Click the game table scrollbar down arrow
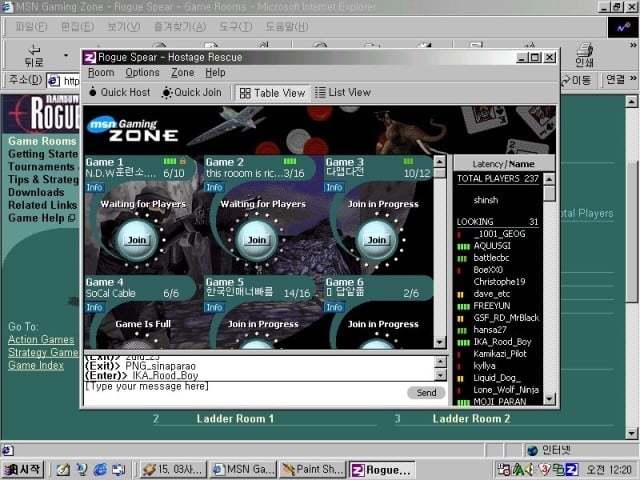640x480 pixels. [x=440, y=342]
